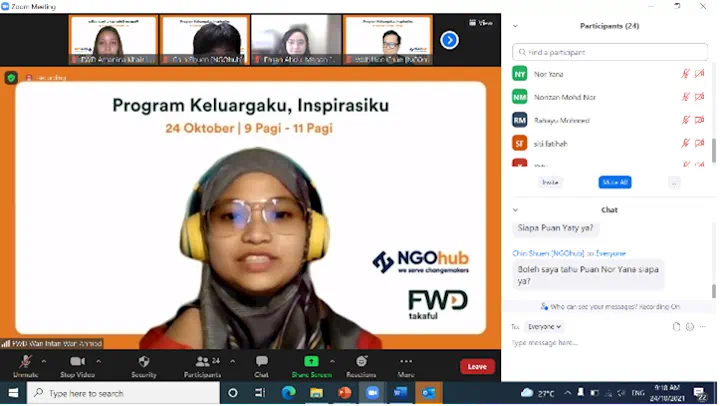The width and height of the screenshot is (720, 406).
Task: Click the 'Siapa Puan Yaty ya?' message
Action: (556, 228)
